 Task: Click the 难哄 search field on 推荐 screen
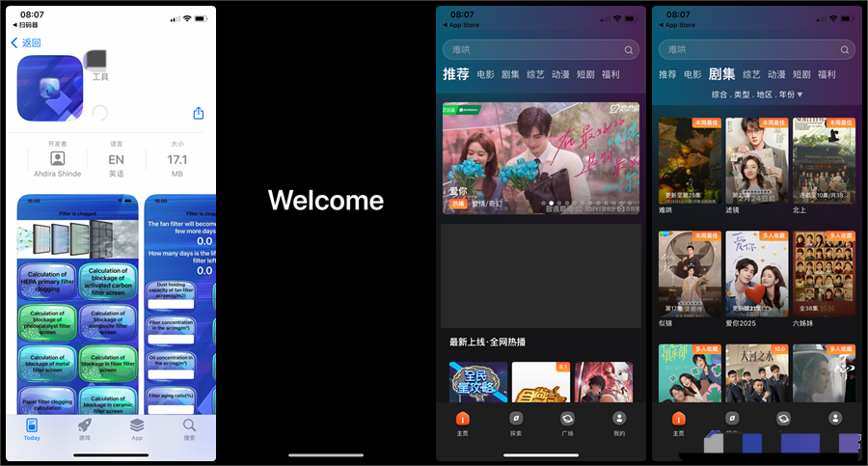click(541, 49)
